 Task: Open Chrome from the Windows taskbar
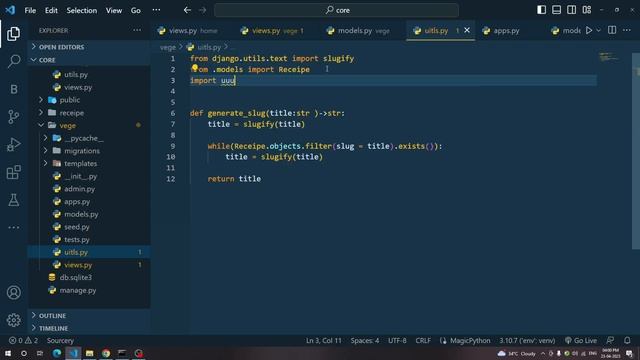[x=106, y=353]
